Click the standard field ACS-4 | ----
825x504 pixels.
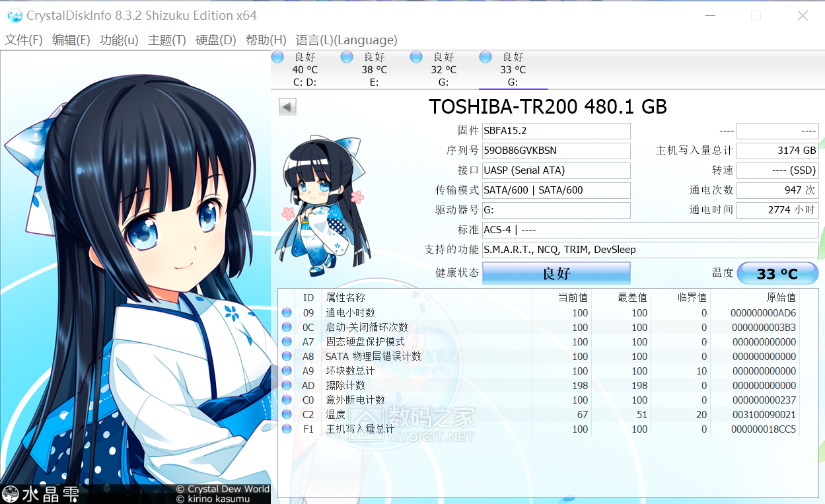(651, 230)
